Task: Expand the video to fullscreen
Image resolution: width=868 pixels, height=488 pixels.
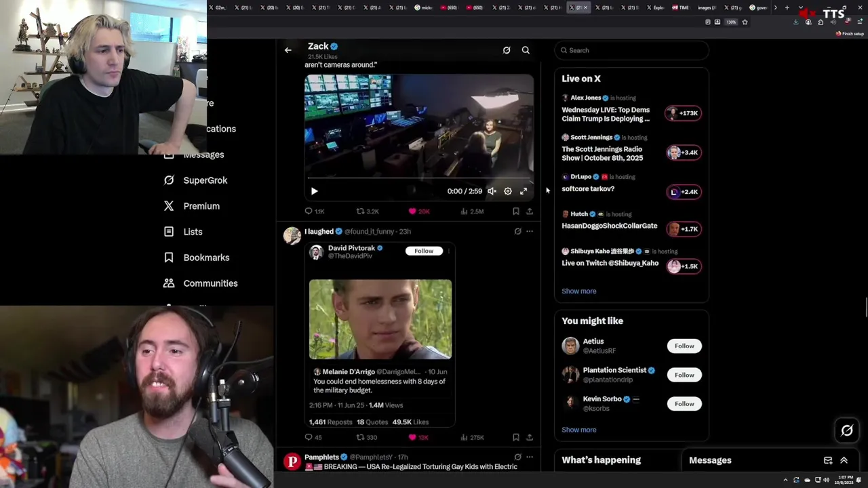Action: tap(524, 191)
